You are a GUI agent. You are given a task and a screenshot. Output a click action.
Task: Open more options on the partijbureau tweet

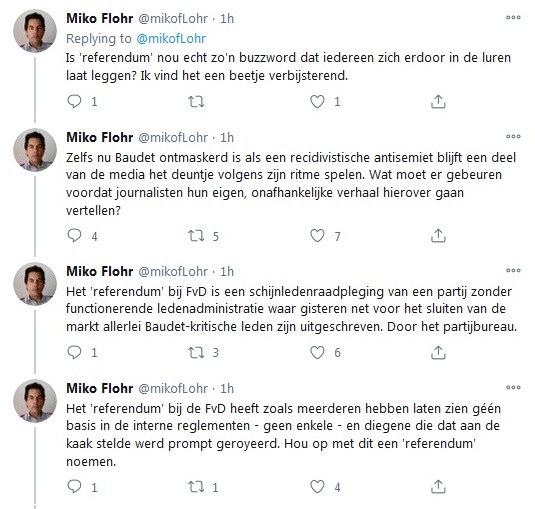(x=513, y=271)
